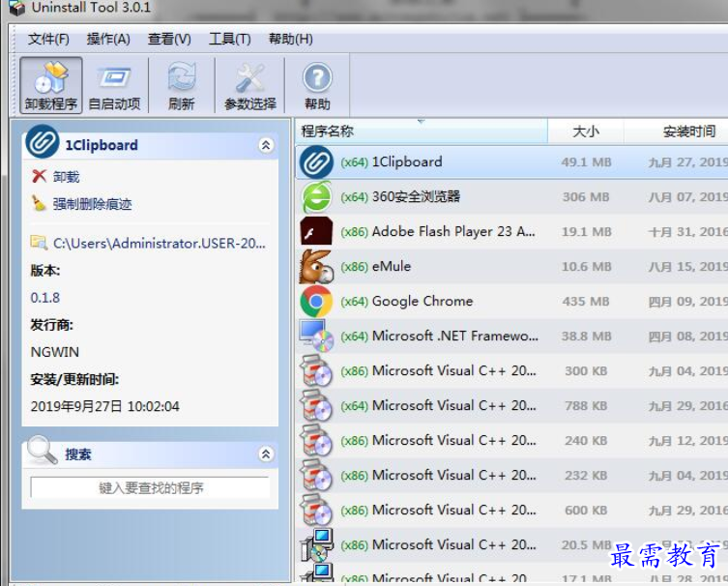Click install time 2019年9月27日 10:02:04
This screenshot has height=586, width=728.
tap(105, 406)
